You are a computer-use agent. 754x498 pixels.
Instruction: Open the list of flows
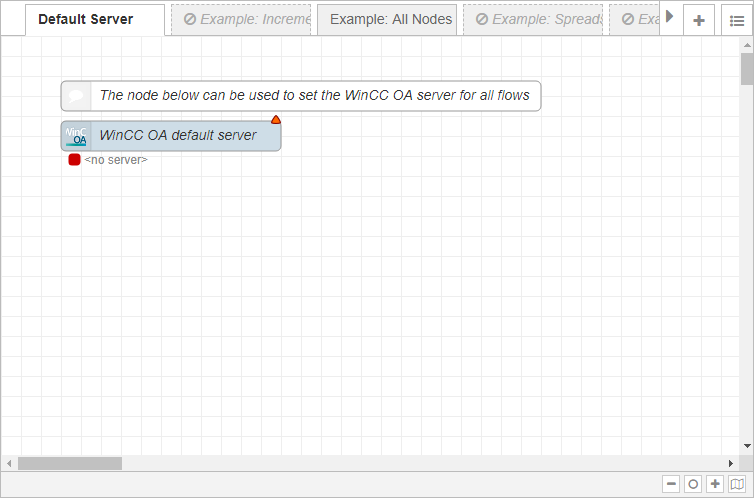737,20
